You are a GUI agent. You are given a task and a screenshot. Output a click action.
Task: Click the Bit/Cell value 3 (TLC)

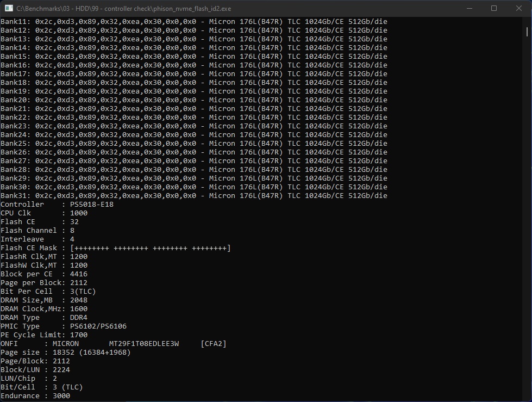coord(68,388)
